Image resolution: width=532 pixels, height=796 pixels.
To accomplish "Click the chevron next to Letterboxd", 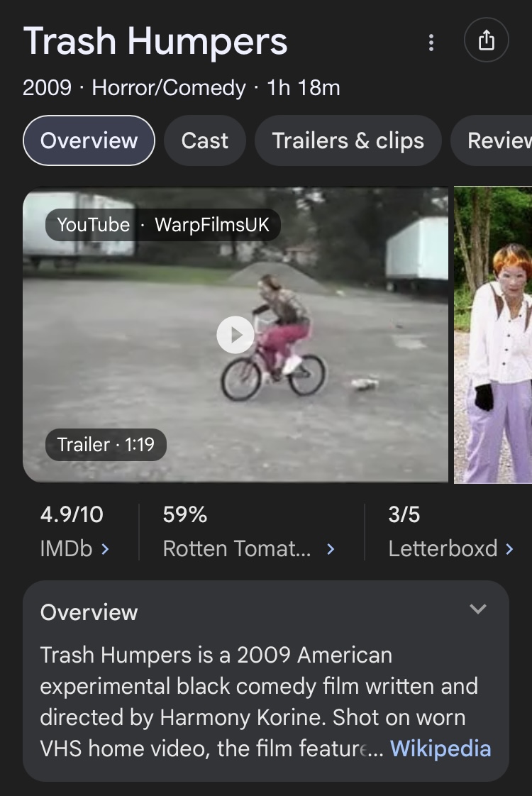I will coord(509,549).
